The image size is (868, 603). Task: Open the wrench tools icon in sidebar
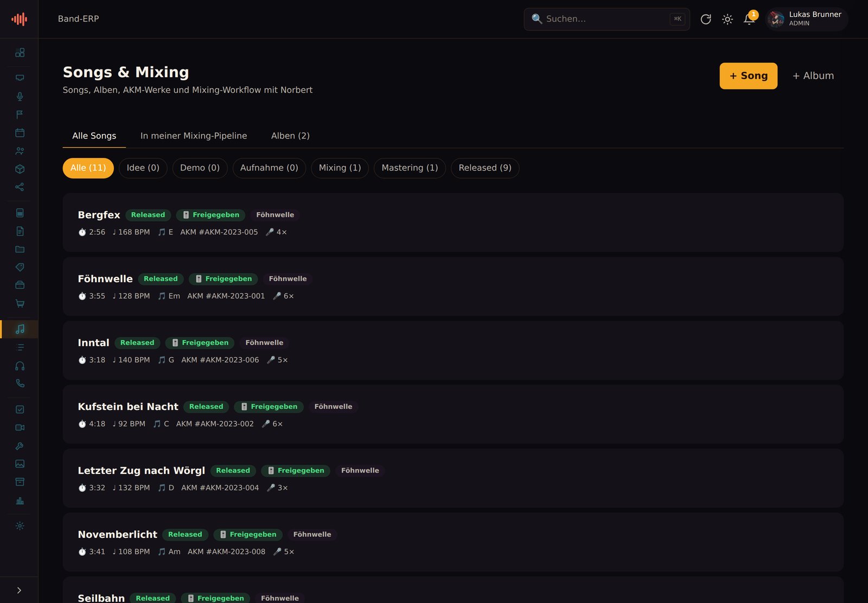tap(20, 446)
